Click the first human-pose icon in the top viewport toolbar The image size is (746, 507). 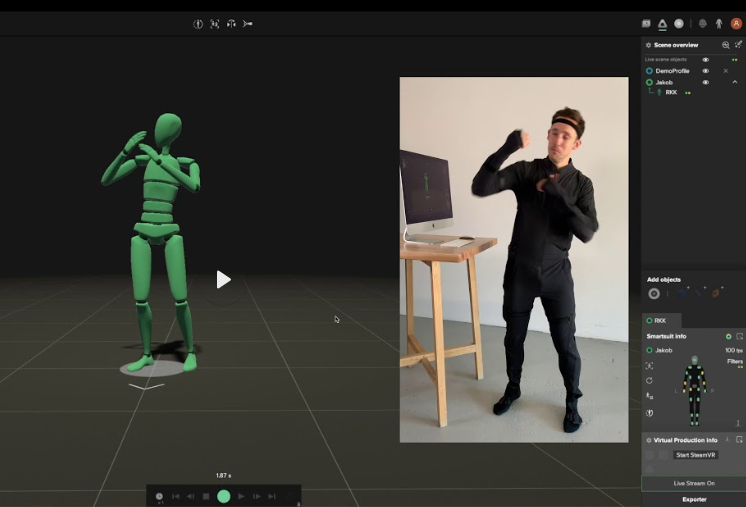pos(198,24)
